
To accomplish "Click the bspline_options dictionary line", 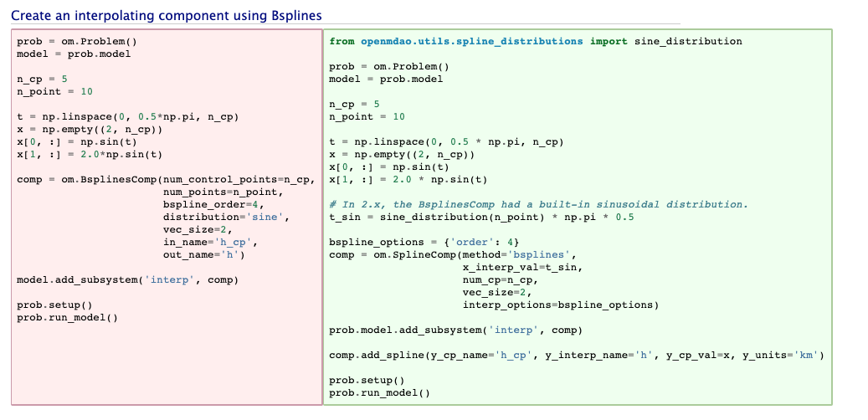I will (x=425, y=243).
